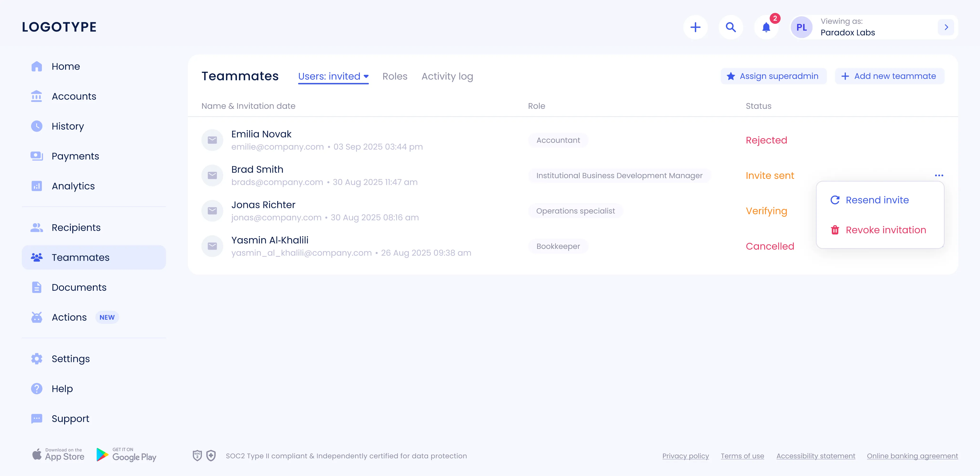The height and width of the screenshot is (476, 980).
Task: Click Add new teammate button
Action: click(889, 76)
